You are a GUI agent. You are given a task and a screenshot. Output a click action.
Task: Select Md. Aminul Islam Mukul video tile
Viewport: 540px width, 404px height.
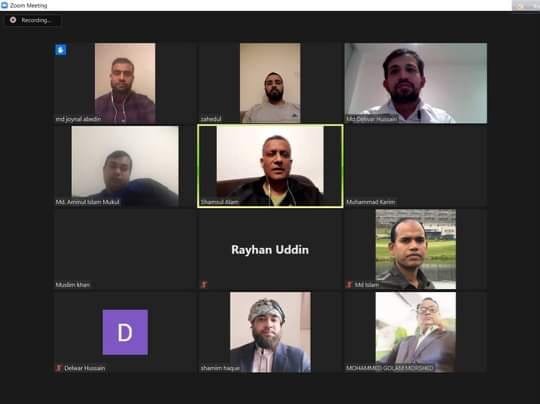coord(125,166)
